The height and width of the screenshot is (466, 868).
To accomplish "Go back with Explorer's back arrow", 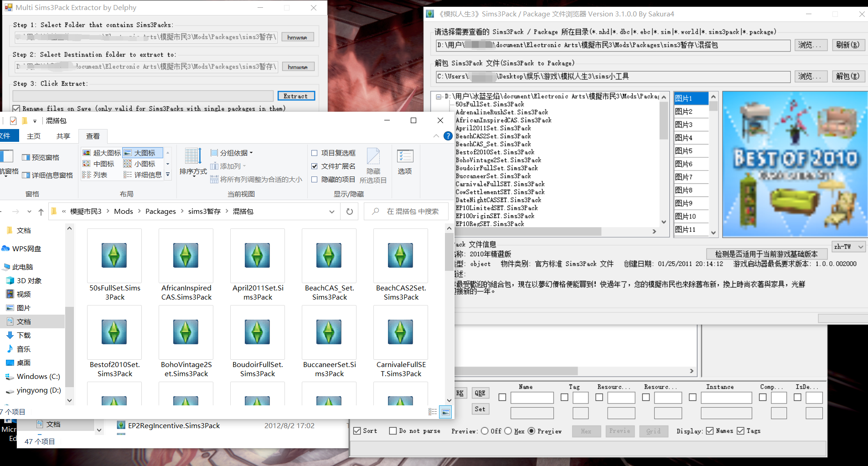I will [1, 212].
